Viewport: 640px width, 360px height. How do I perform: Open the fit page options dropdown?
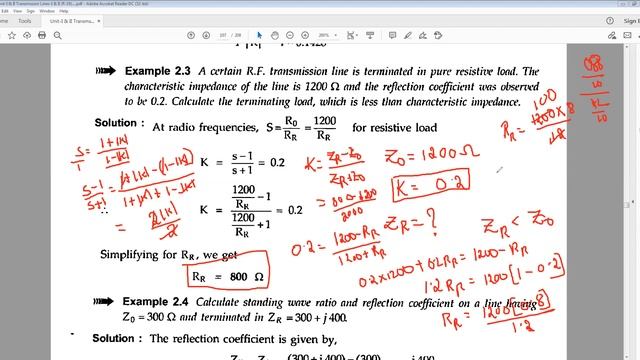pos(352,36)
